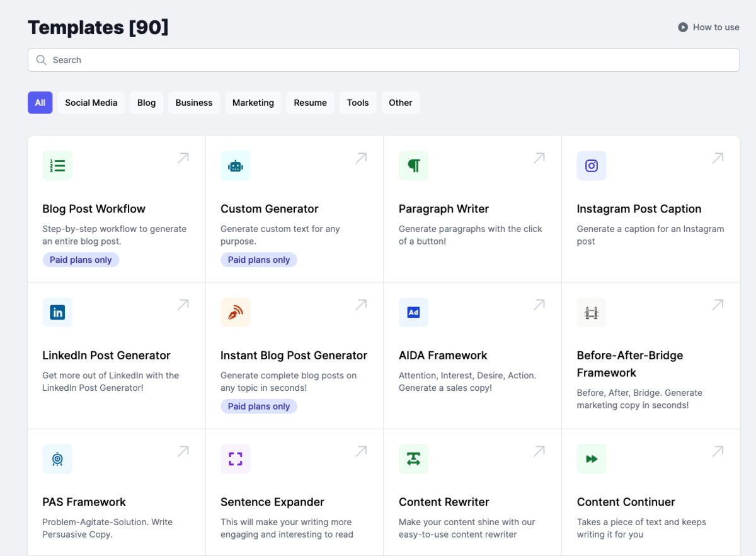Click the Sentence Expander brackets icon
The image size is (756, 556).
(235, 459)
